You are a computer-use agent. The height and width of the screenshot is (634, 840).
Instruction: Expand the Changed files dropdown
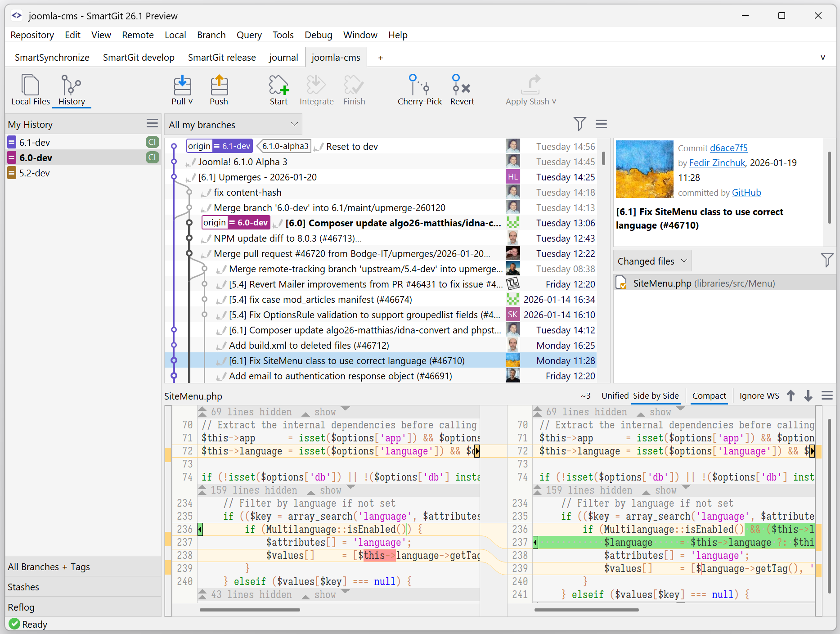tap(652, 261)
